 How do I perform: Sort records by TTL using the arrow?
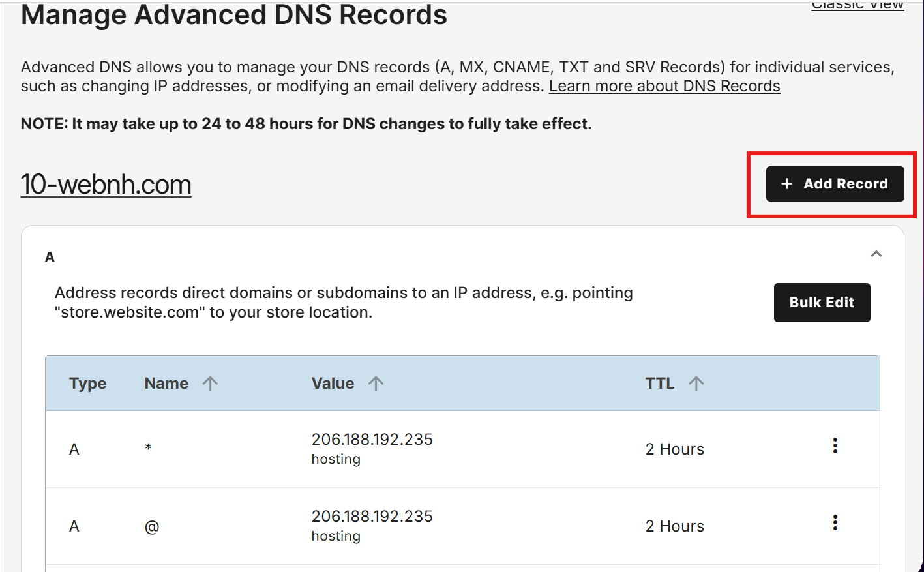(x=697, y=384)
